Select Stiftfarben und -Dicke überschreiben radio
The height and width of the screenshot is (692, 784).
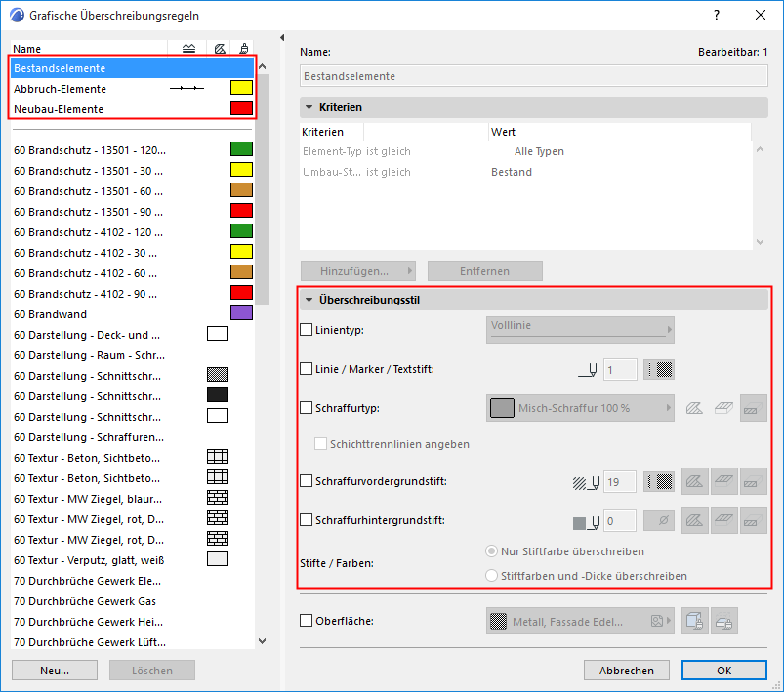click(491, 576)
